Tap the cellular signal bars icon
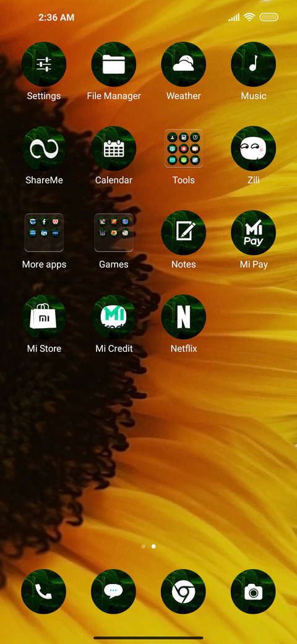Viewport: 297px width, 644px height. pos(234,17)
